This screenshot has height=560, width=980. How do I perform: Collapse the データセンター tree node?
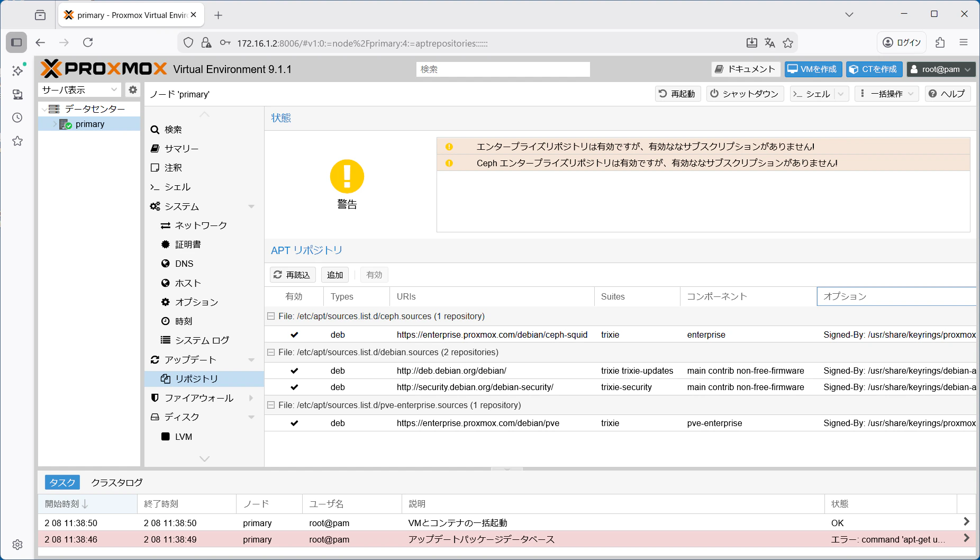tap(44, 109)
